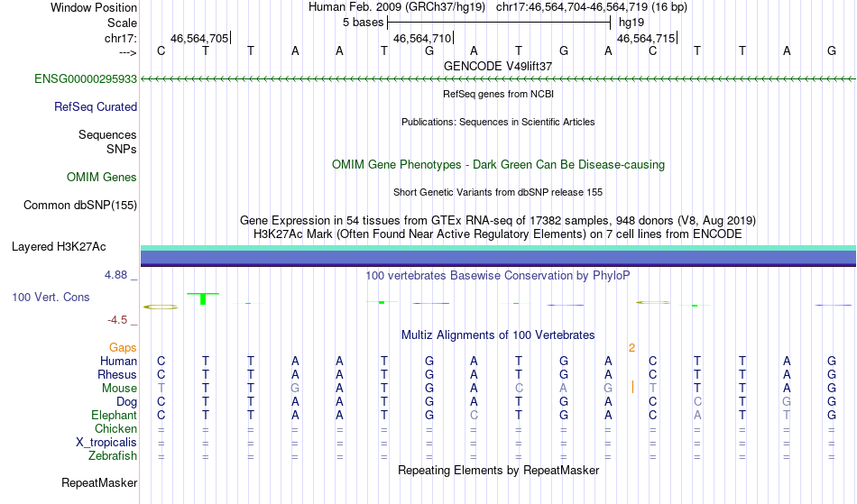Click the 4.88 conservation axis value
The image size is (857, 504).
[115, 275]
